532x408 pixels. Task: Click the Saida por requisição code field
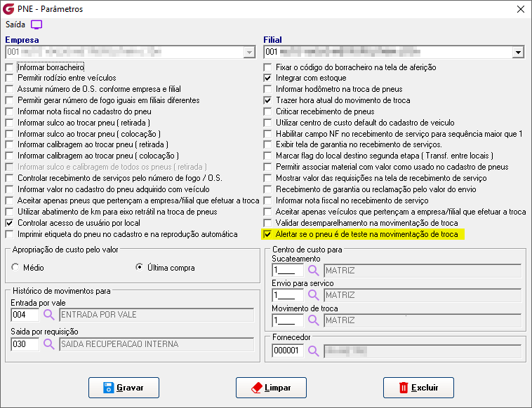(25, 344)
